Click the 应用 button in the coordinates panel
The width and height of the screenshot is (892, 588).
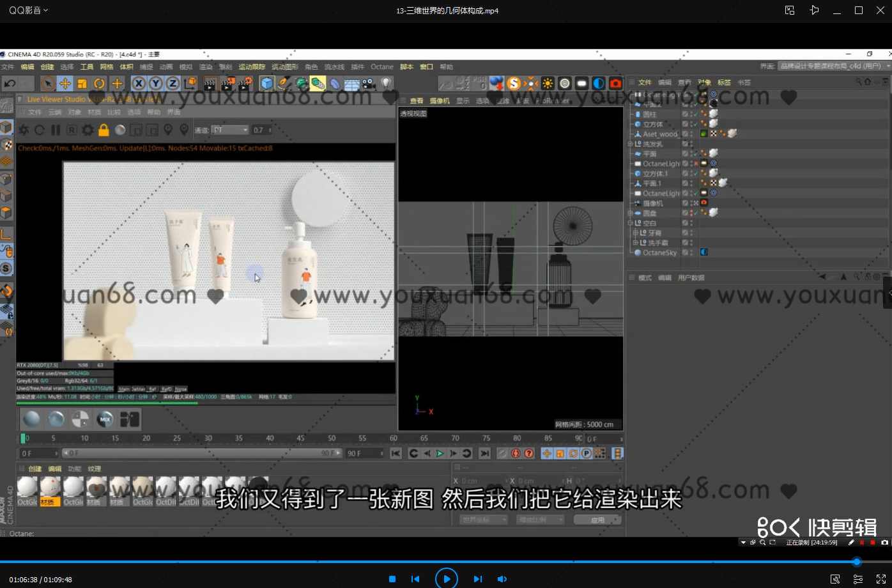(597, 519)
